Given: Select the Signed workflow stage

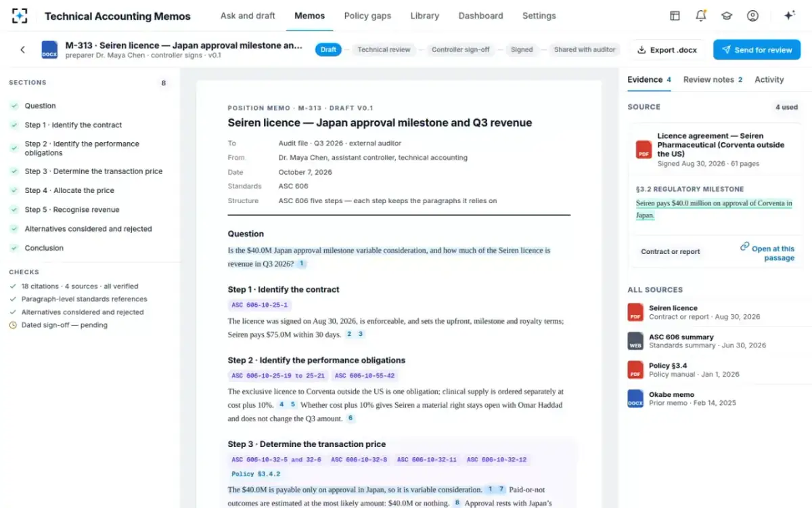Looking at the screenshot, I should tap(522, 49).
